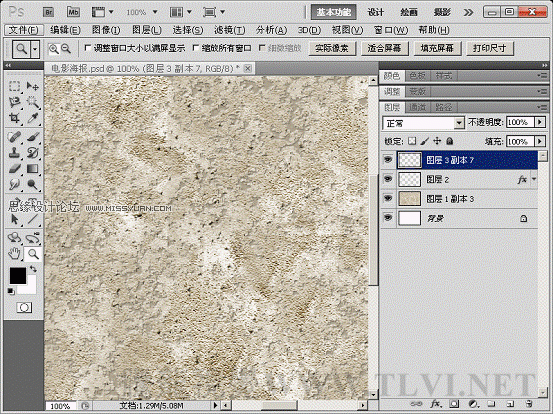Add a layer style via fx button

[435, 403]
